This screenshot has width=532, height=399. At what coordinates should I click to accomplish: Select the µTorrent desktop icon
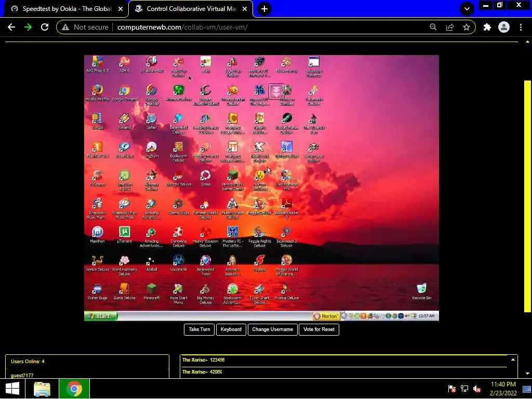pyautogui.click(x=125, y=235)
